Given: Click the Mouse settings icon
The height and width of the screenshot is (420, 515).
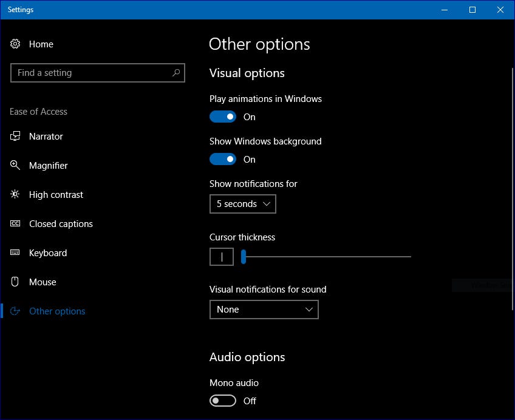Looking at the screenshot, I should 15,282.
